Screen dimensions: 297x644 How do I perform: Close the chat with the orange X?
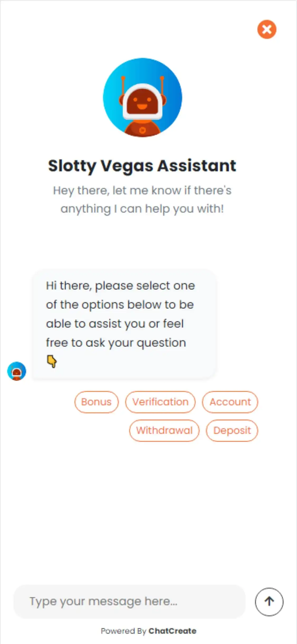click(x=267, y=29)
